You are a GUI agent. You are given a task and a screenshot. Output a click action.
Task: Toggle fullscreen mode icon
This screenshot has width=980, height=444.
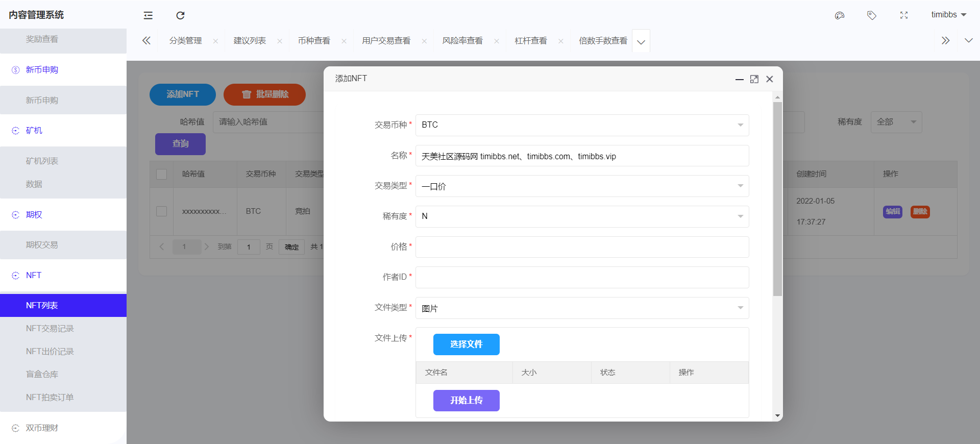(x=904, y=15)
